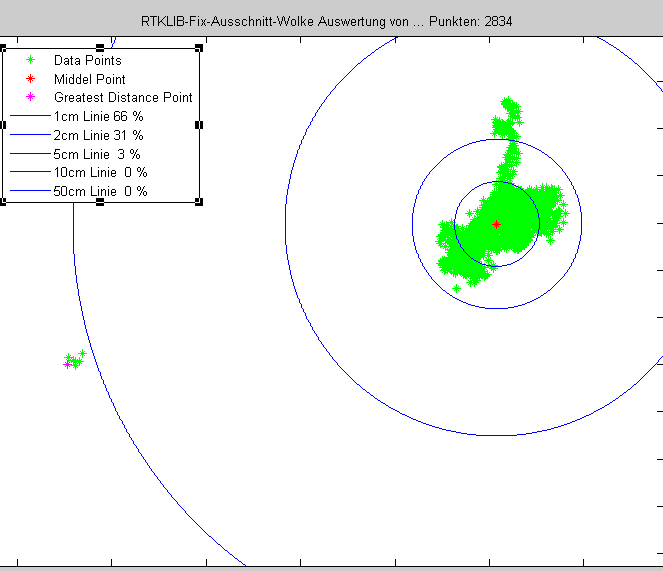Select the '2cm Linie 31 %' legend entry

[x=98, y=135]
